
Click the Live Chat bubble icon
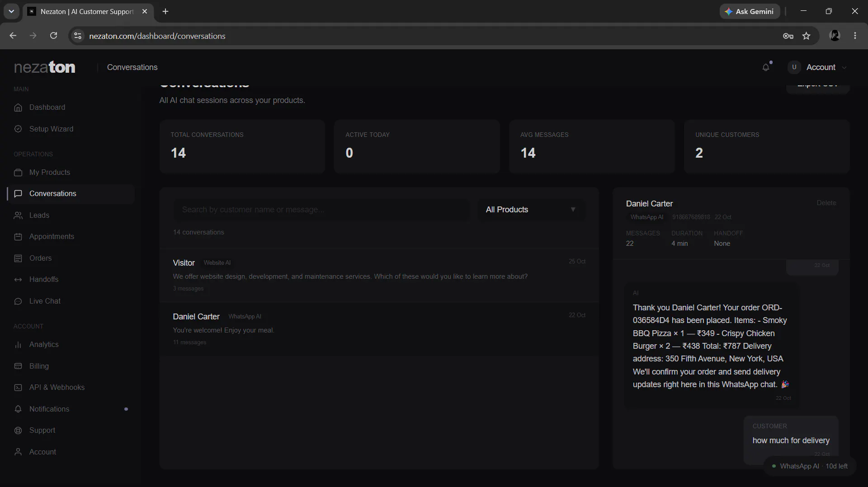[18, 301]
